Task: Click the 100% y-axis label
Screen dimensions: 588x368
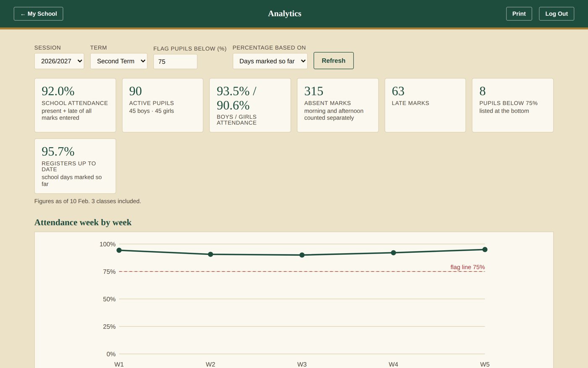Action: (108, 244)
